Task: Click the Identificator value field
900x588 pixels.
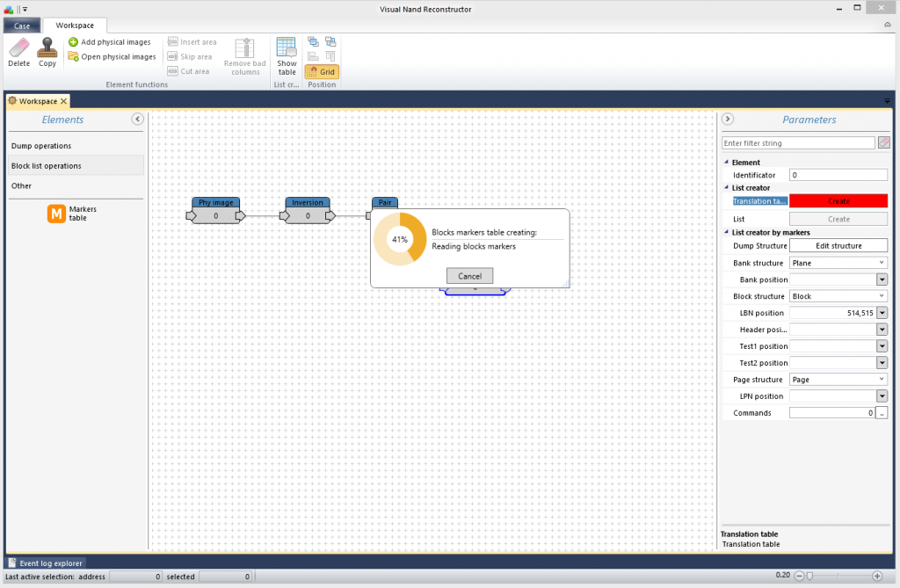Action: 838,175
